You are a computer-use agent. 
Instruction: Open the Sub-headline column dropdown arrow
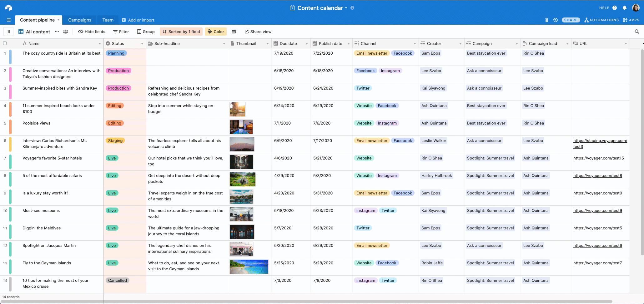click(x=224, y=44)
